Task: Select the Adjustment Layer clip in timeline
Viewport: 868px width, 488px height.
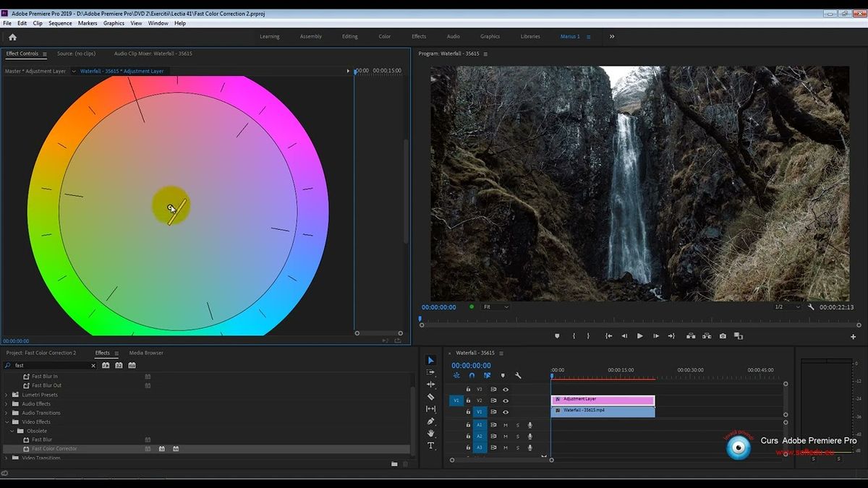Action: [603, 400]
